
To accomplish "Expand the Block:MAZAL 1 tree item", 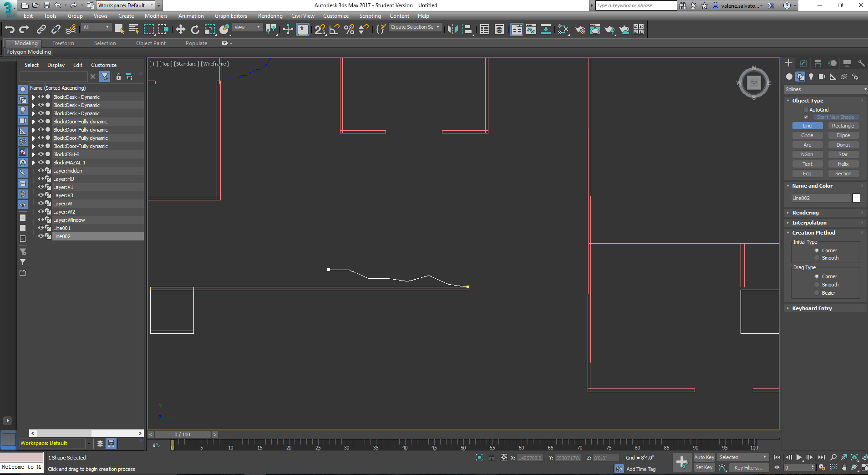I will click(33, 163).
